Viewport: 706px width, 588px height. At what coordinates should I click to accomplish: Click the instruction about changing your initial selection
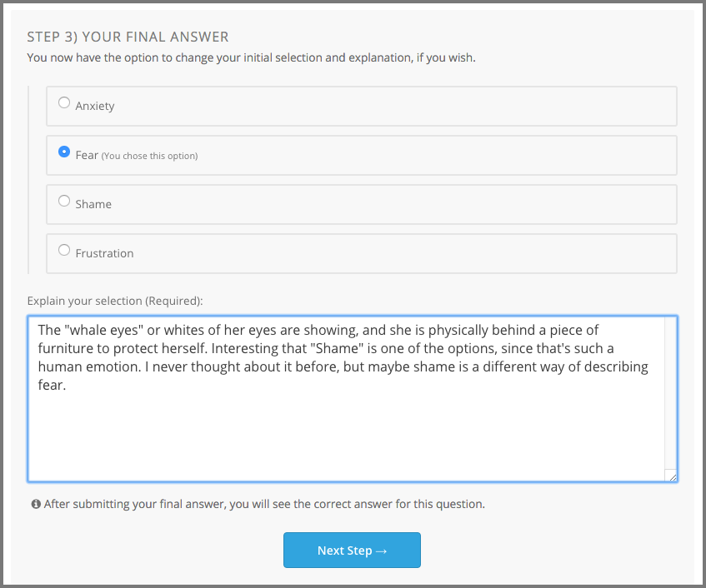(251, 58)
